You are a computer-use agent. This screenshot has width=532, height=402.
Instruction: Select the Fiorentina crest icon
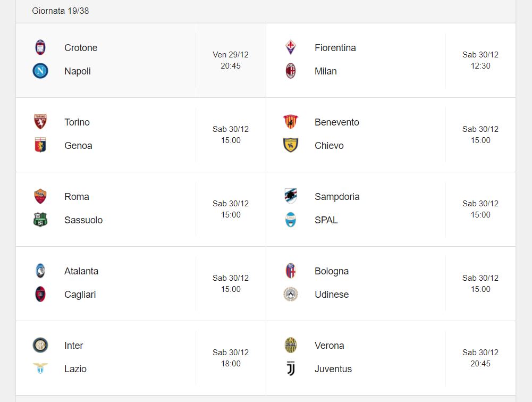(x=291, y=47)
